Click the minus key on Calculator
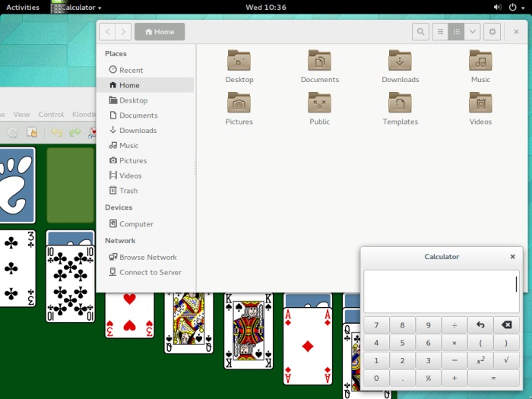 [x=454, y=360]
